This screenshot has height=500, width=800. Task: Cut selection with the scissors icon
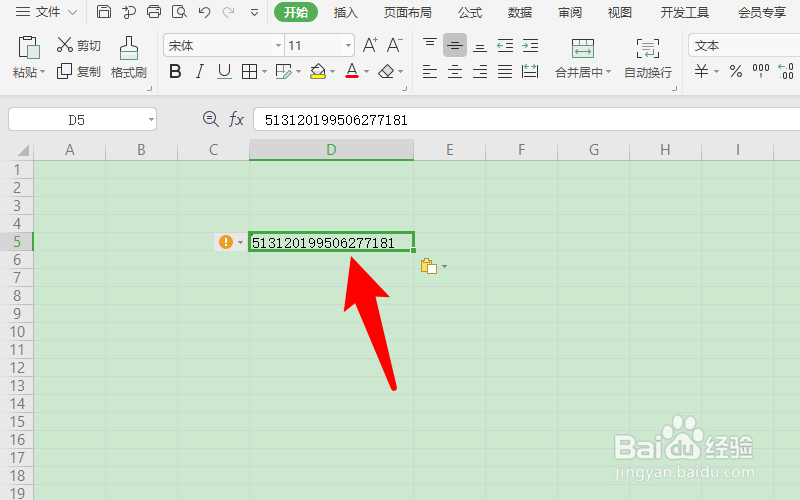[65, 45]
